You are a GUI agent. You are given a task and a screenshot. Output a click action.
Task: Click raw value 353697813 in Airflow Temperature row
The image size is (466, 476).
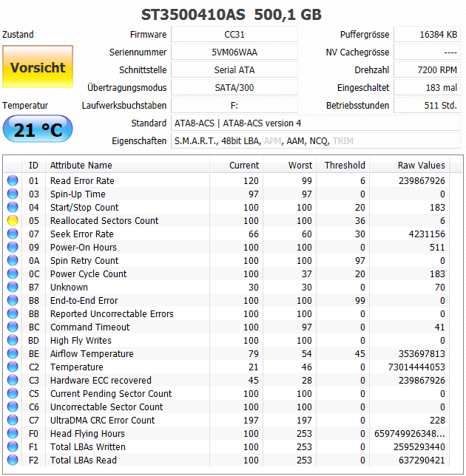tap(422, 353)
